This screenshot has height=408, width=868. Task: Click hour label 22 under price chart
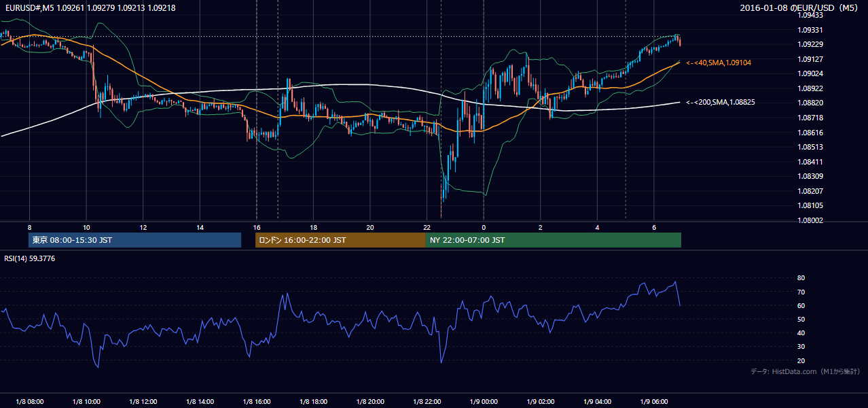427,227
